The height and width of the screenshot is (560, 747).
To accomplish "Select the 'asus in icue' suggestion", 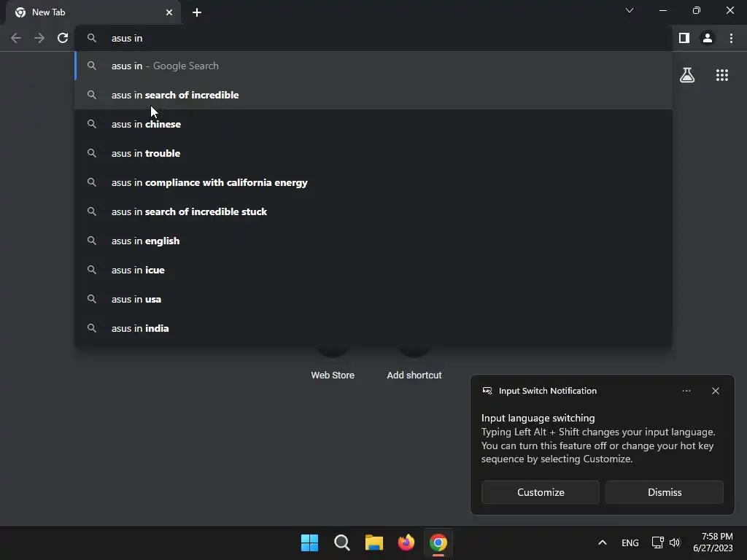I will [373, 270].
